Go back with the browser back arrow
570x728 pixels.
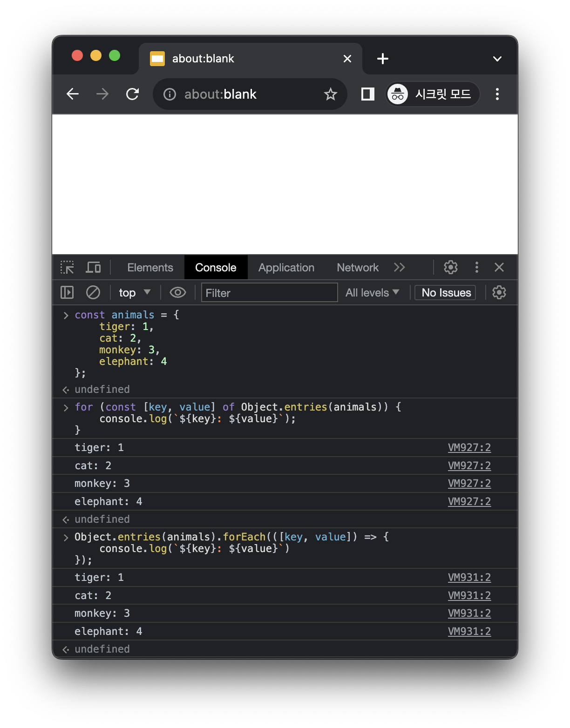tap(73, 94)
